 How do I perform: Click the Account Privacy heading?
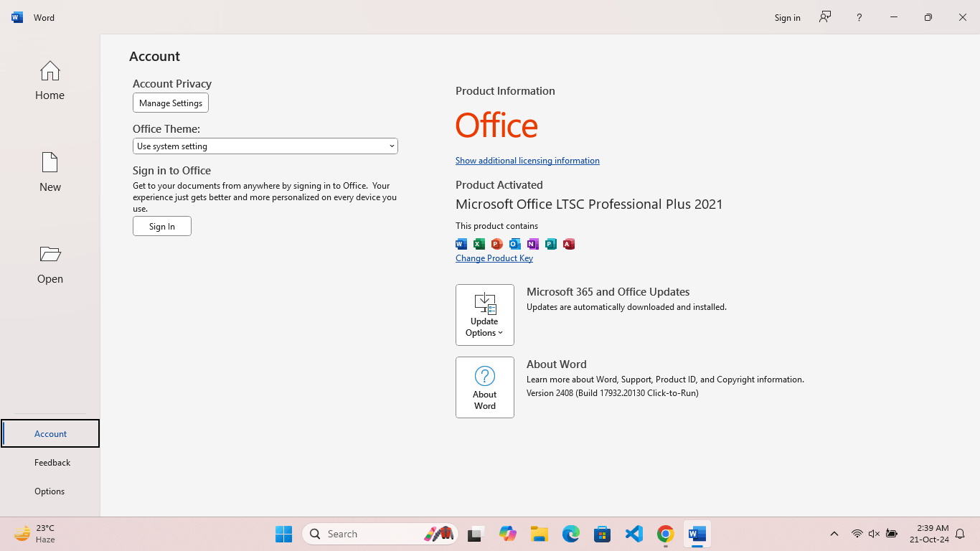click(x=172, y=84)
